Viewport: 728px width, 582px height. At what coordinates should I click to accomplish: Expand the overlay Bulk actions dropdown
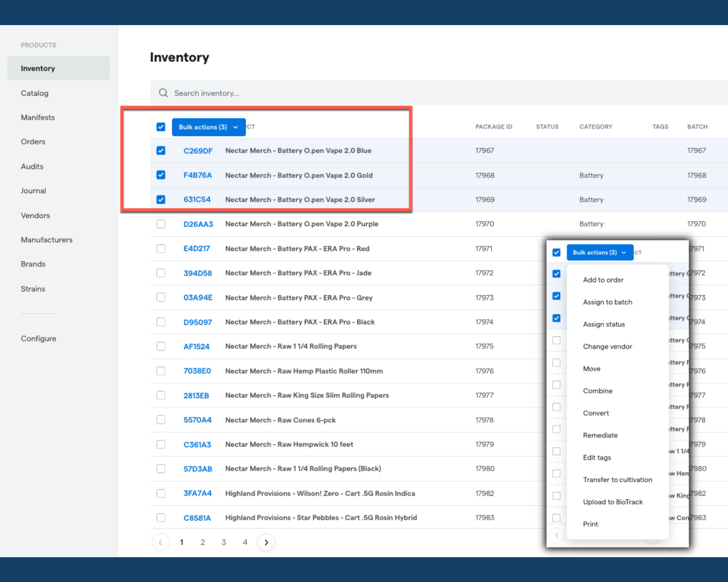point(600,252)
